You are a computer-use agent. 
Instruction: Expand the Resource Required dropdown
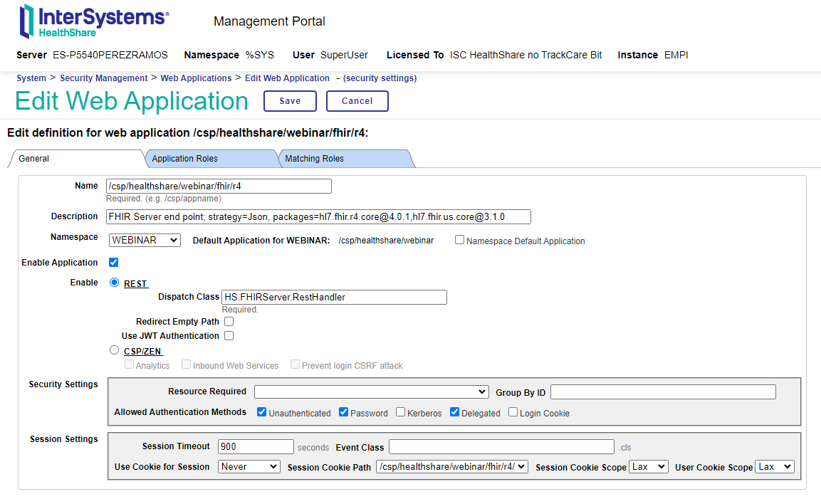coord(371,392)
